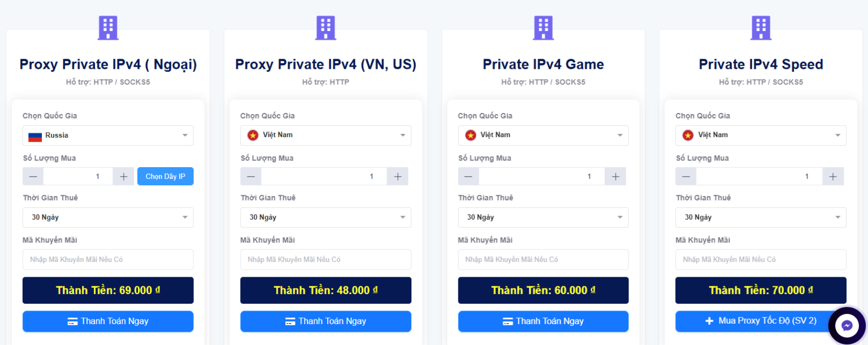The height and width of the screenshot is (345, 868).
Task: Decrease quantity in Private IPv4 Speed card
Action: point(685,176)
